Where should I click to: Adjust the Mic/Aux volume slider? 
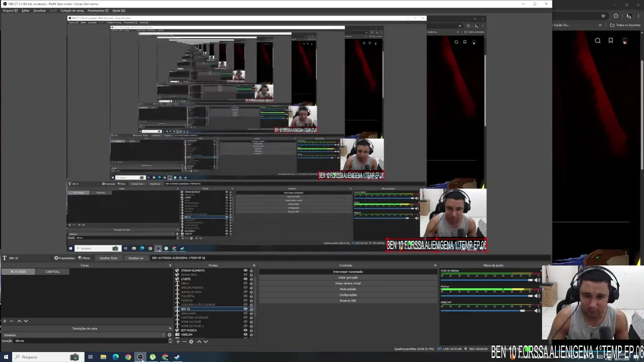(487, 296)
